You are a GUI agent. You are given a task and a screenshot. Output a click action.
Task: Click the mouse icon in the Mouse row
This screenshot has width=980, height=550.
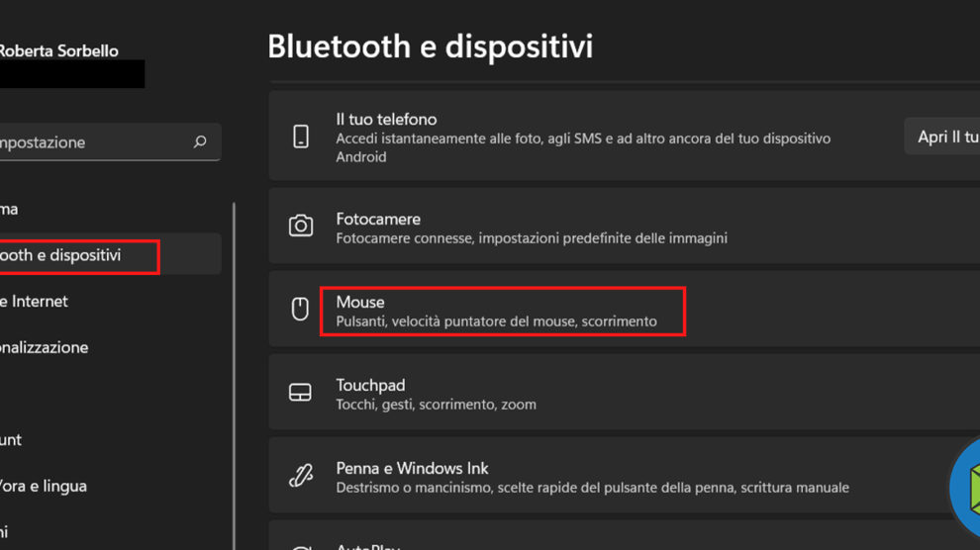(x=301, y=310)
